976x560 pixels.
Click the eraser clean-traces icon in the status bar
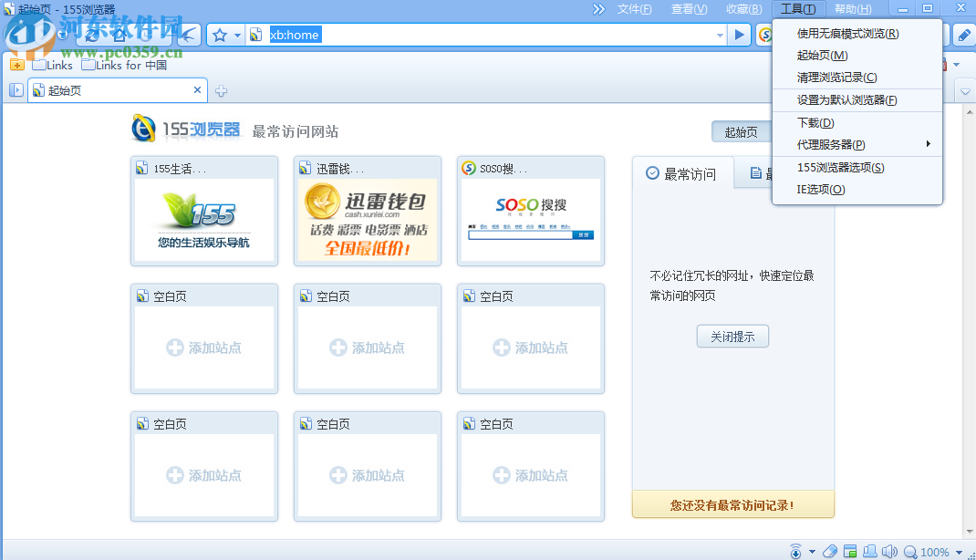pos(830,551)
